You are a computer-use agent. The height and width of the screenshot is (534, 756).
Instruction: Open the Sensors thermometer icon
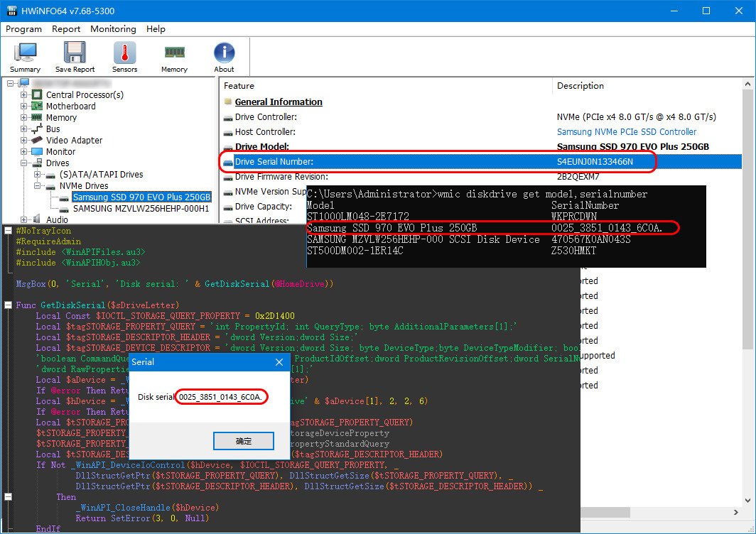pos(125,53)
